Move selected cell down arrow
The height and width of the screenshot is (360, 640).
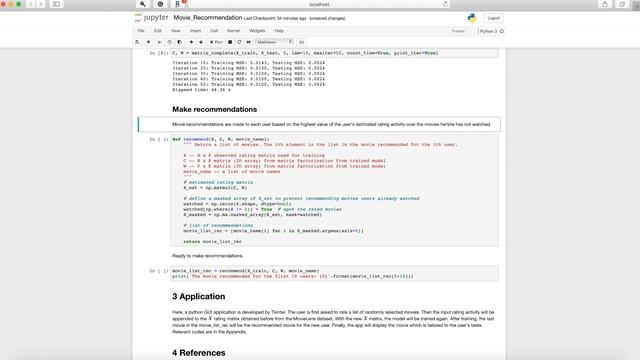point(201,42)
